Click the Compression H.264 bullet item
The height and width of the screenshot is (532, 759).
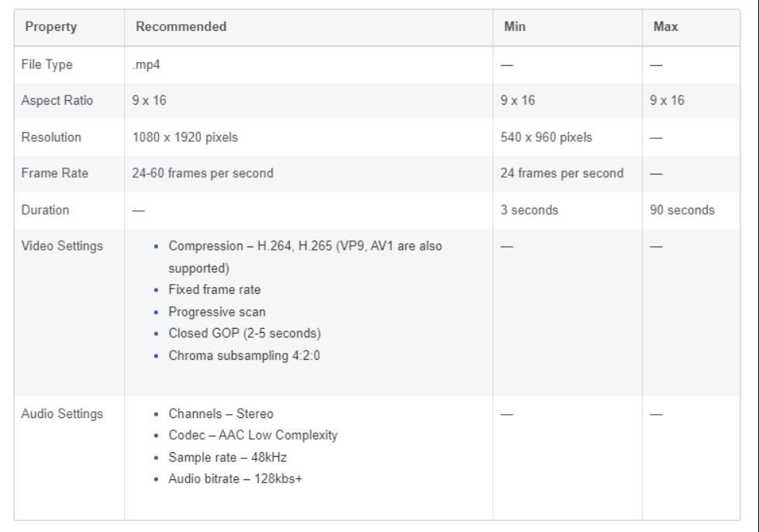305,246
